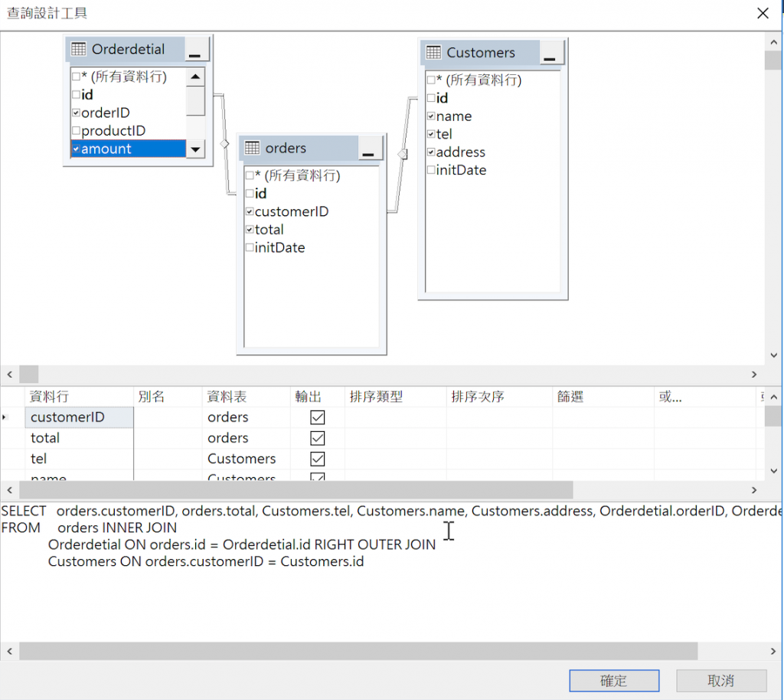This screenshot has height=700, width=784.
Task: Check initDate in orders table
Action: [250, 247]
